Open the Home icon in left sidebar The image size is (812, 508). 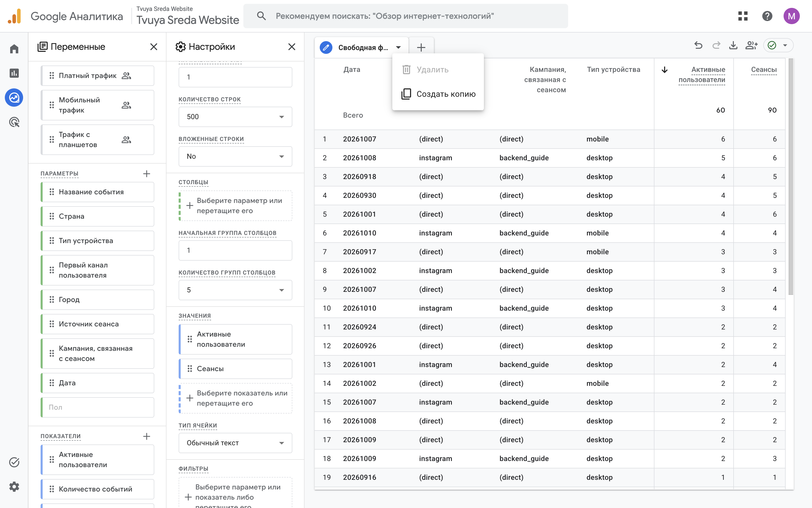pyautogui.click(x=14, y=49)
